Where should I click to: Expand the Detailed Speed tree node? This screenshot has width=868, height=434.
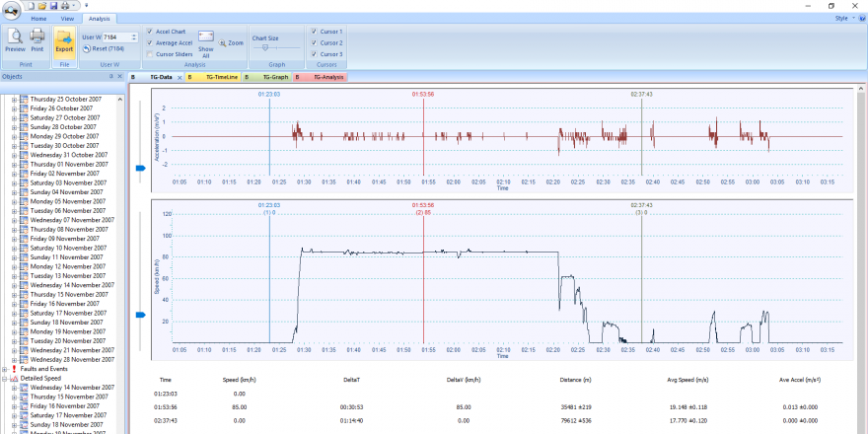(5, 379)
